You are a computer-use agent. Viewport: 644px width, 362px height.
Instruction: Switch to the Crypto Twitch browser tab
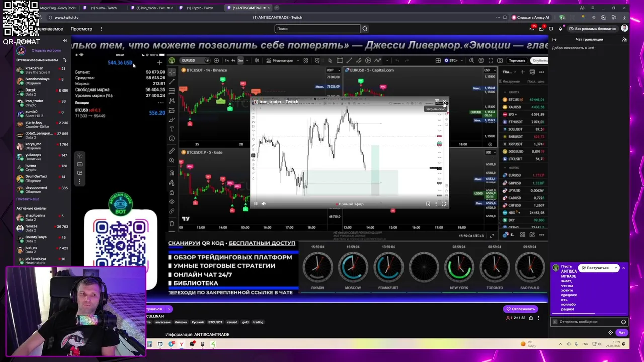tap(200, 8)
